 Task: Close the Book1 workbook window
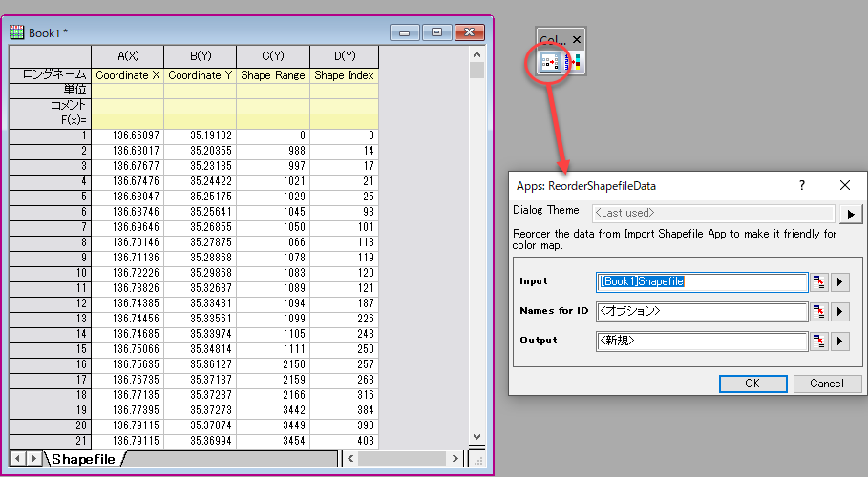pyautogui.click(x=470, y=32)
